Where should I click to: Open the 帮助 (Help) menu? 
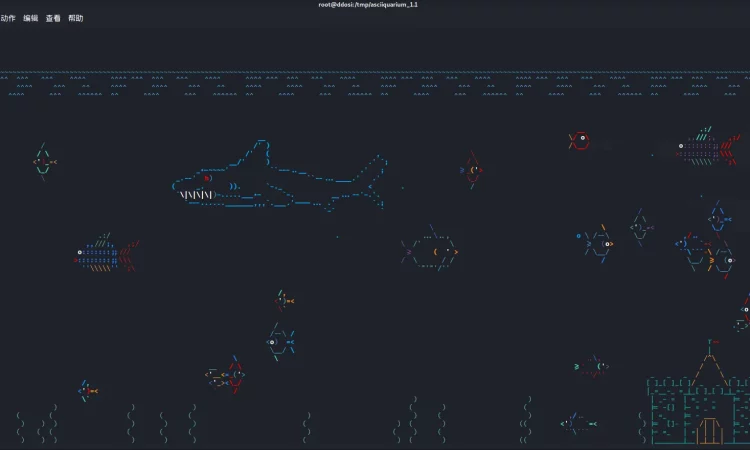[76, 18]
